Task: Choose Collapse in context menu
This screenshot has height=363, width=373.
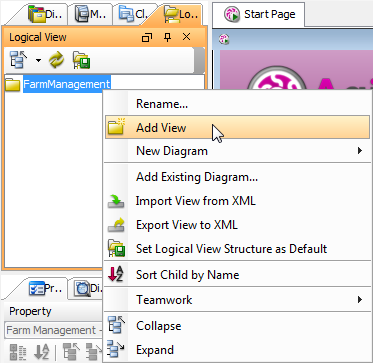Action: pyautogui.click(x=237, y=326)
